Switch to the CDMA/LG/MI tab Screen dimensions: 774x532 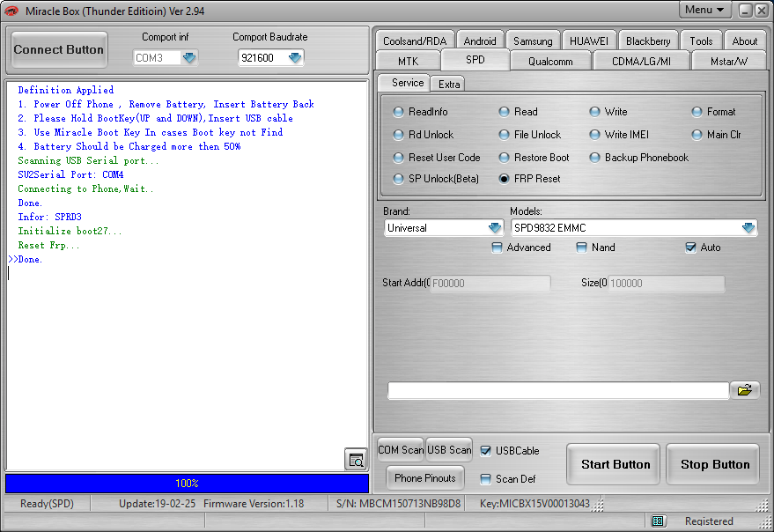coord(641,62)
